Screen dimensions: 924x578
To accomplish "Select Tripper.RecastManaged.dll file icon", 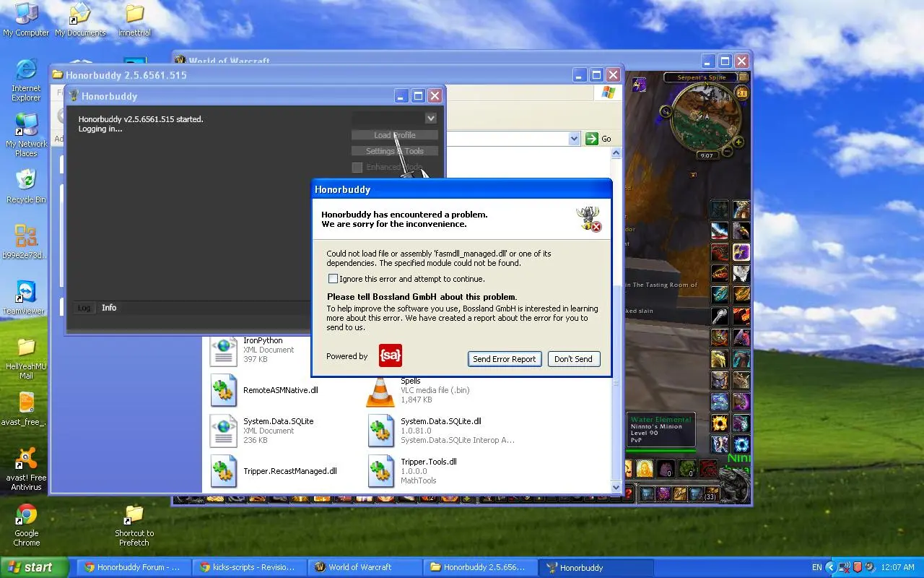I will click(224, 471).
